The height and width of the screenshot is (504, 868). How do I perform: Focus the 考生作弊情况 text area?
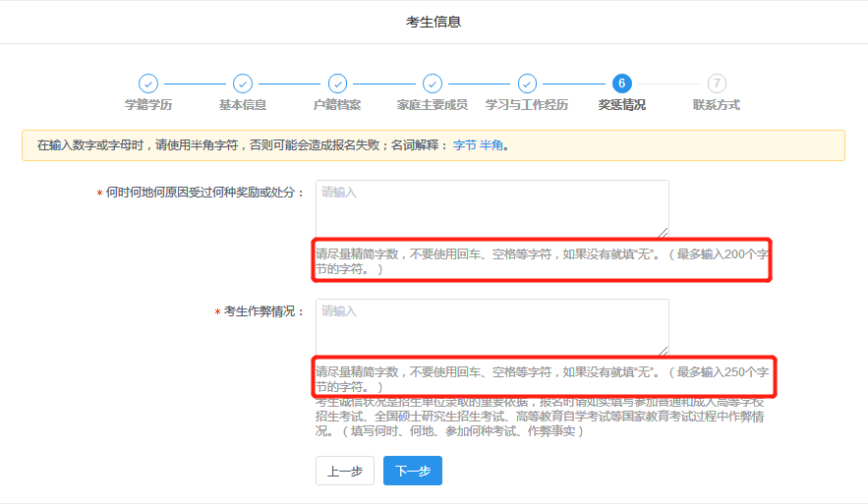[492, 326]
